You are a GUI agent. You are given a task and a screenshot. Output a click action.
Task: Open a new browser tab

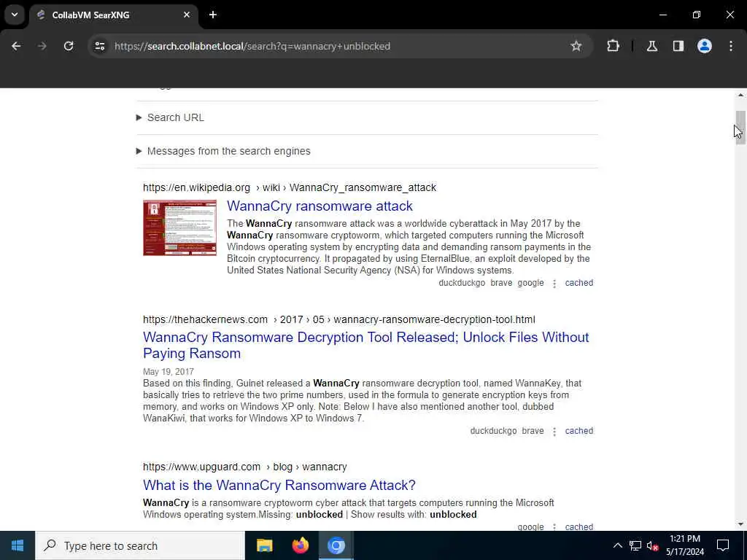pos(213,15)
